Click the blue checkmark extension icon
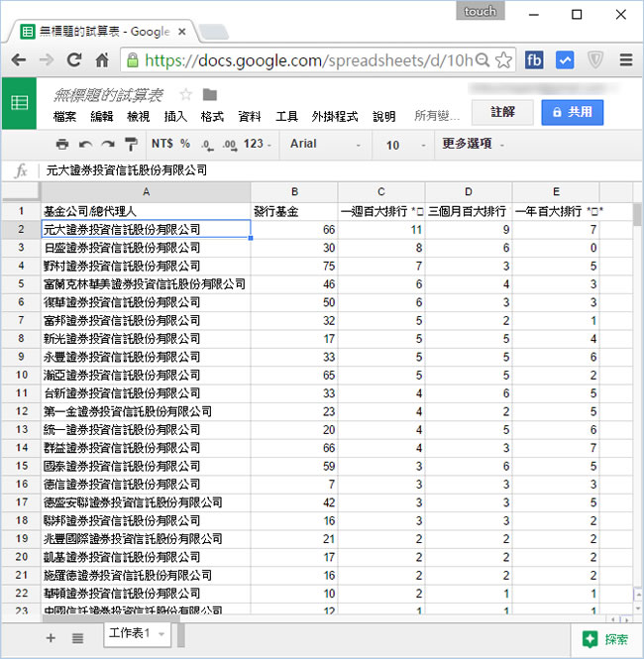644x659 pixels. click(565, 60)
